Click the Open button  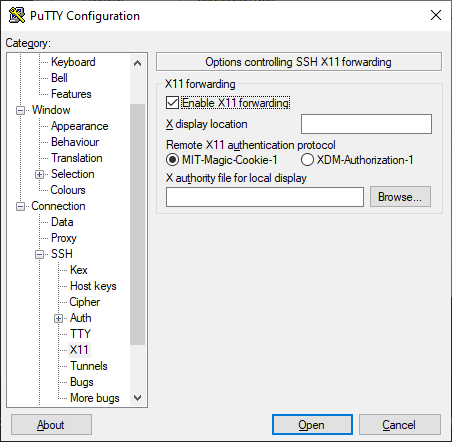[312, 425]
